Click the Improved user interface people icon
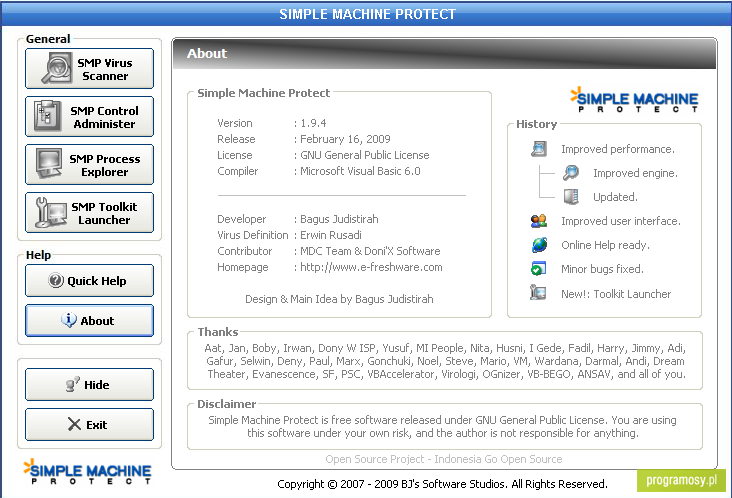Image resolution: width=732 pixels, height=498 pixels. coord(539,221)
